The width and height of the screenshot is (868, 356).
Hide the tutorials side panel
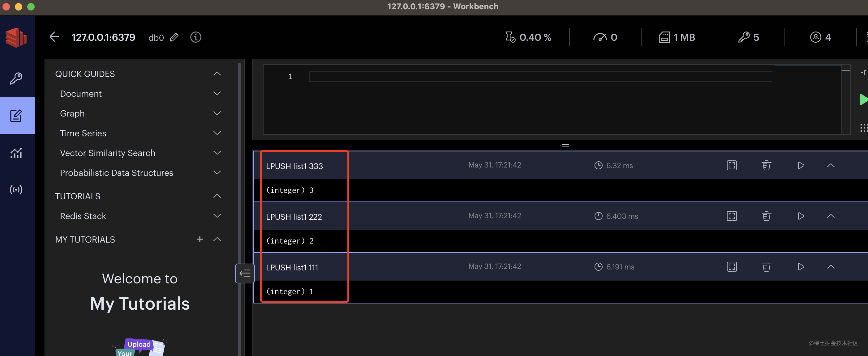coord(245,273)
